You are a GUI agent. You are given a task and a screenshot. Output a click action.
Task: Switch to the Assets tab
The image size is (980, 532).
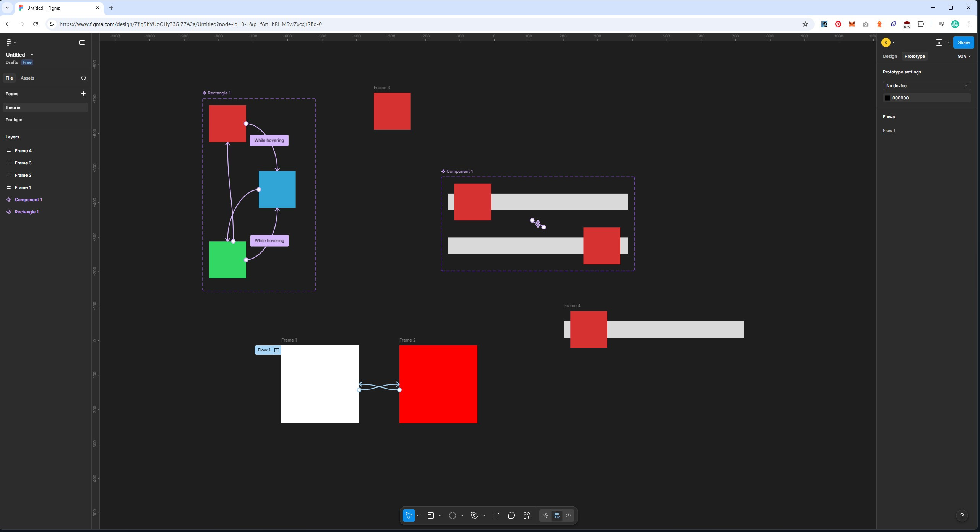pos(28,78)
